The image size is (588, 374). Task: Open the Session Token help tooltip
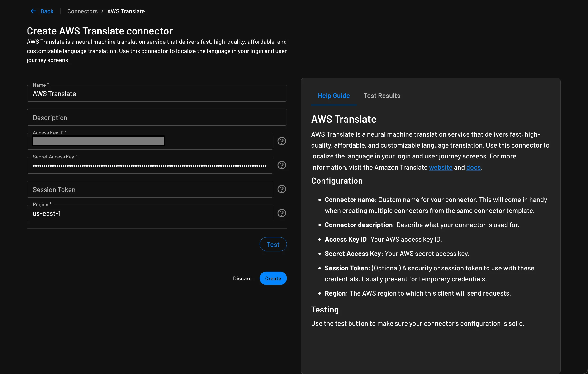(x=282, y=189)
